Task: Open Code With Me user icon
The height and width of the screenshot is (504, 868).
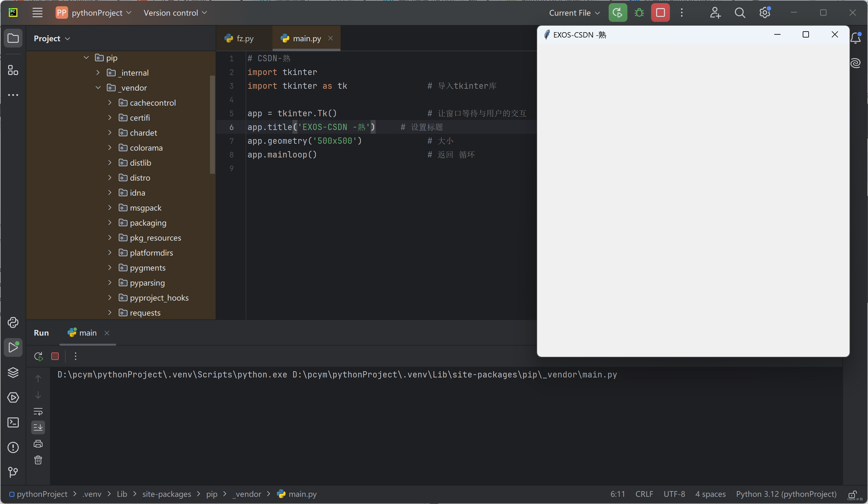Action: [x=715, y=13]
